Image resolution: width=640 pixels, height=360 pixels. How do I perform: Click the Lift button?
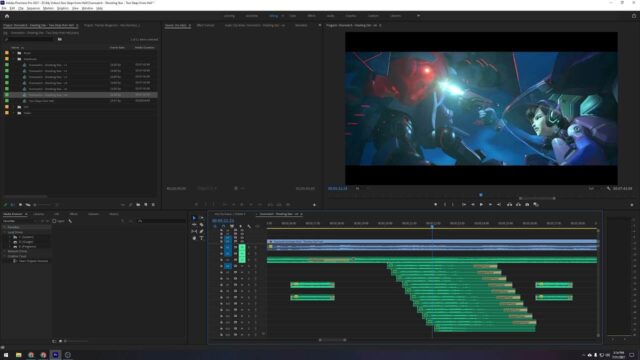coord(509,204)
